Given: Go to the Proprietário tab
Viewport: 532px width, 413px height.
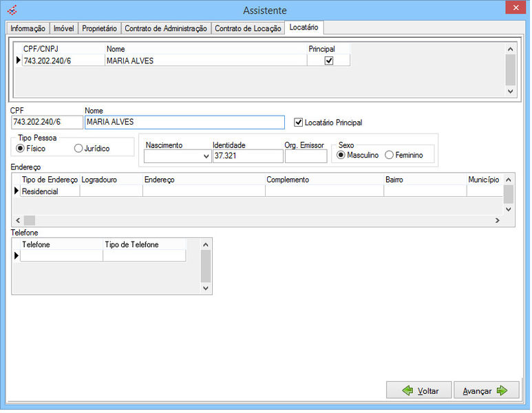Looking at the screenshot, I should tap(99, 28).
